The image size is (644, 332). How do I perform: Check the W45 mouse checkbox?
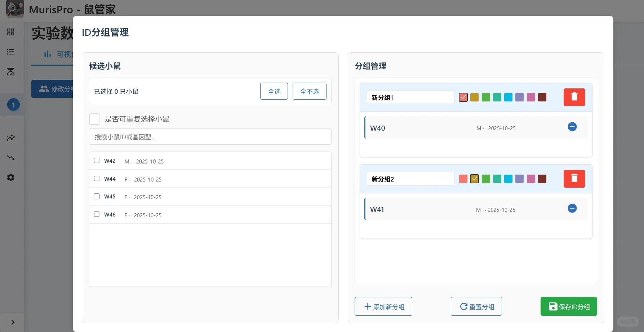[x=97, y=196]
